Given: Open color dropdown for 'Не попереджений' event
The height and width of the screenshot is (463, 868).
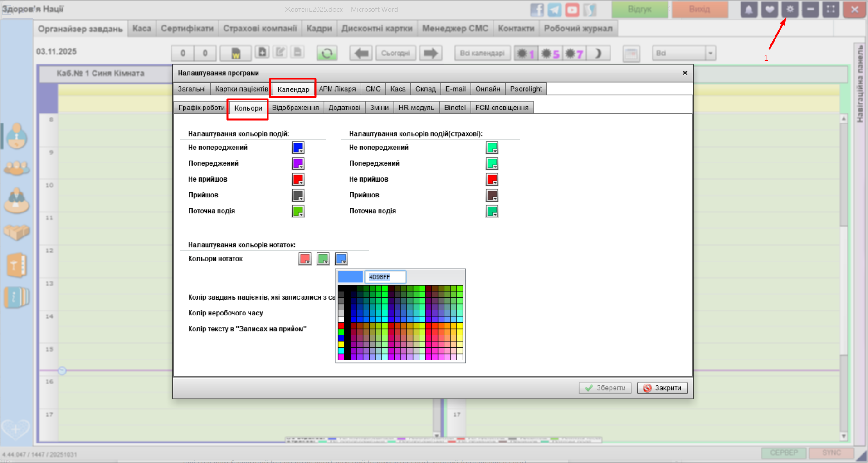Looking at the screenshot, I should [298, 148].
